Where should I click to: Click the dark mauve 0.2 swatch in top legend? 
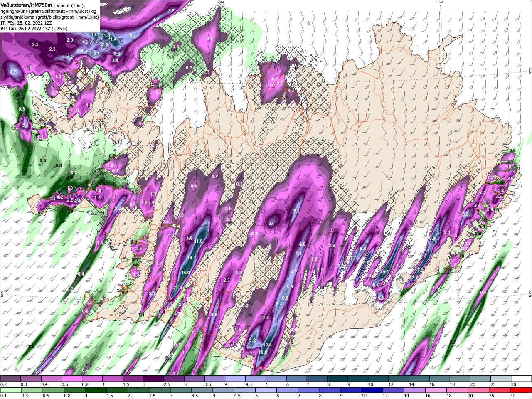point(10,379)
